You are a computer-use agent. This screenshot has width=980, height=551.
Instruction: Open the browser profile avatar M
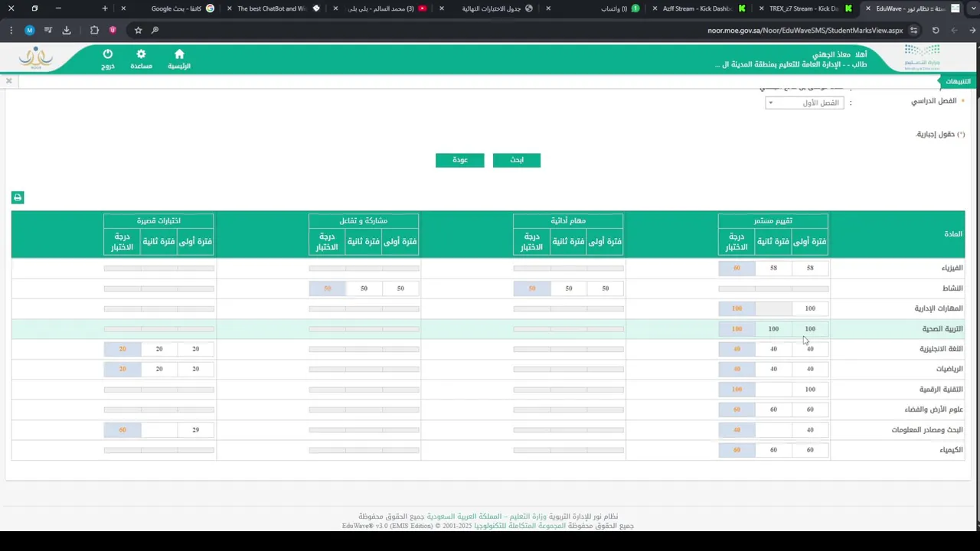[x=29, y=30]
